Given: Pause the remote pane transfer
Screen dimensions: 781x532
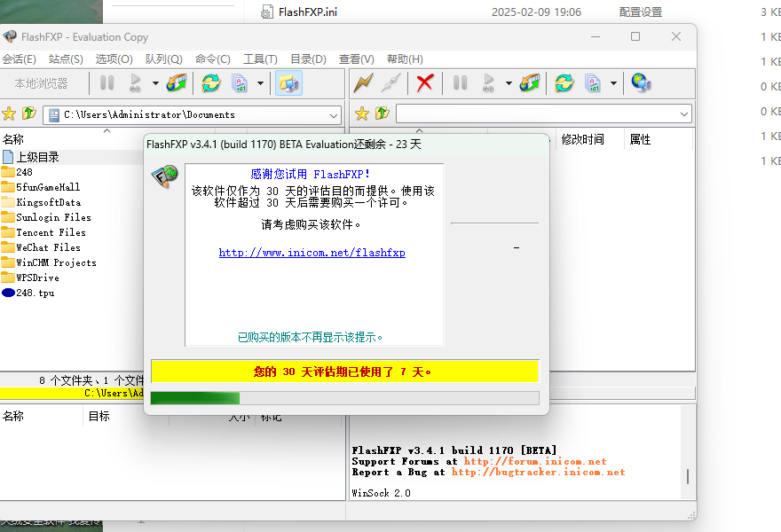Looking at the screenshot, I should tap(461, 82).
